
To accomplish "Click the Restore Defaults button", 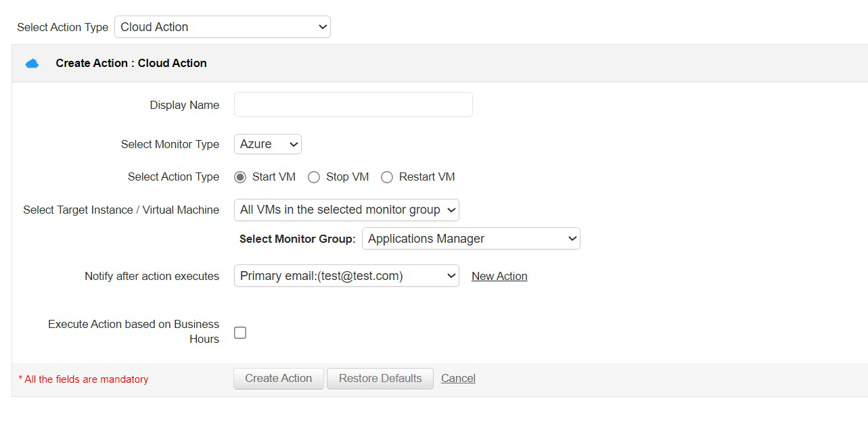I will [x=380, y=378].
